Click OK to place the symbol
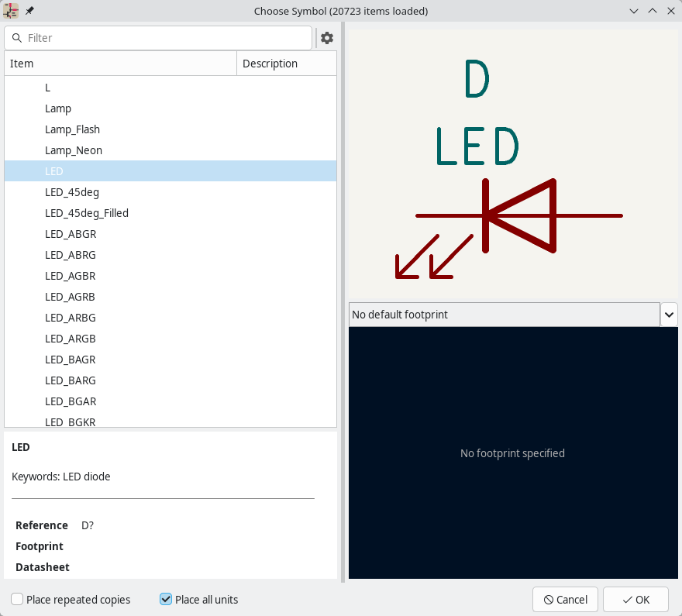Viewport: 682px width, 616px height. 635,599
